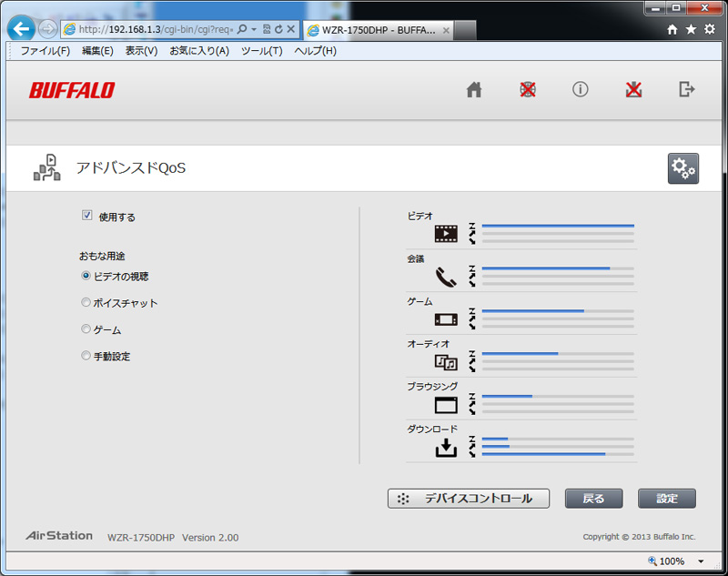This screenshot has height=576, width=728.
Task: Click the ゲーム console icon
Action: tap(446, 319)
